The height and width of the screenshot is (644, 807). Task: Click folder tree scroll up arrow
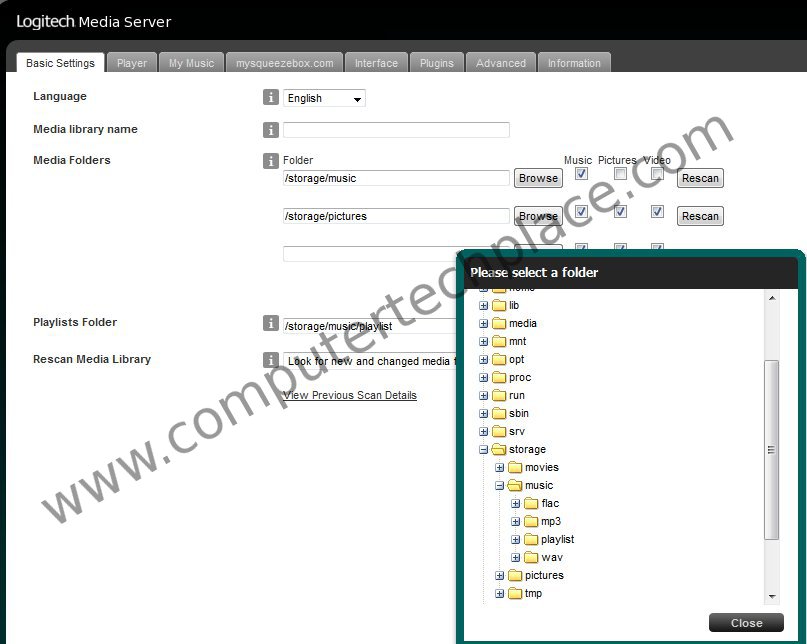pos(772,298)
